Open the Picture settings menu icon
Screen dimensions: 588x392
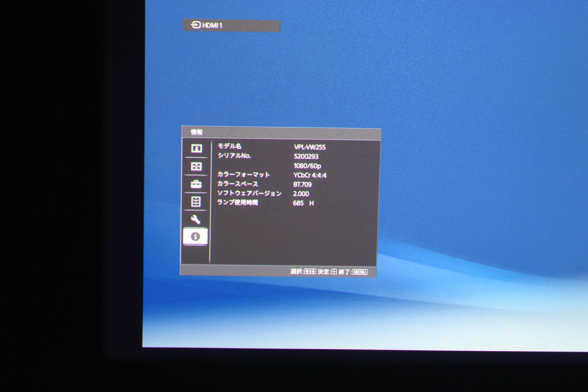tap(196, 148)
